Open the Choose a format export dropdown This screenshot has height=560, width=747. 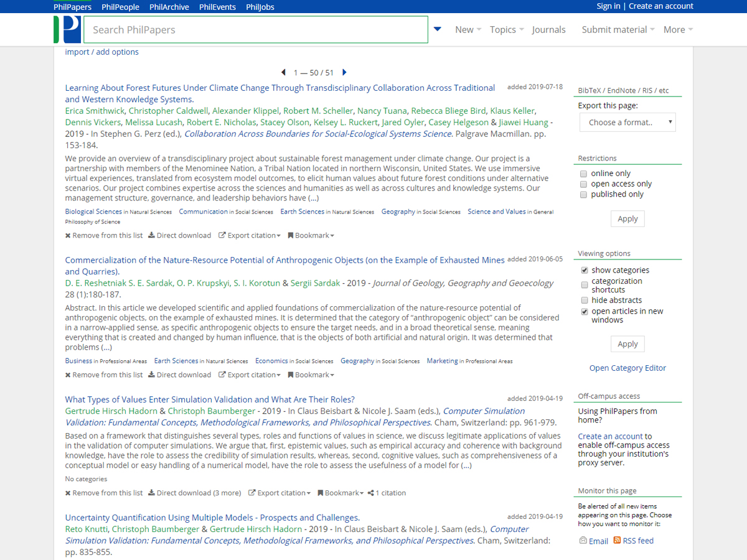[x=627, y=123]
